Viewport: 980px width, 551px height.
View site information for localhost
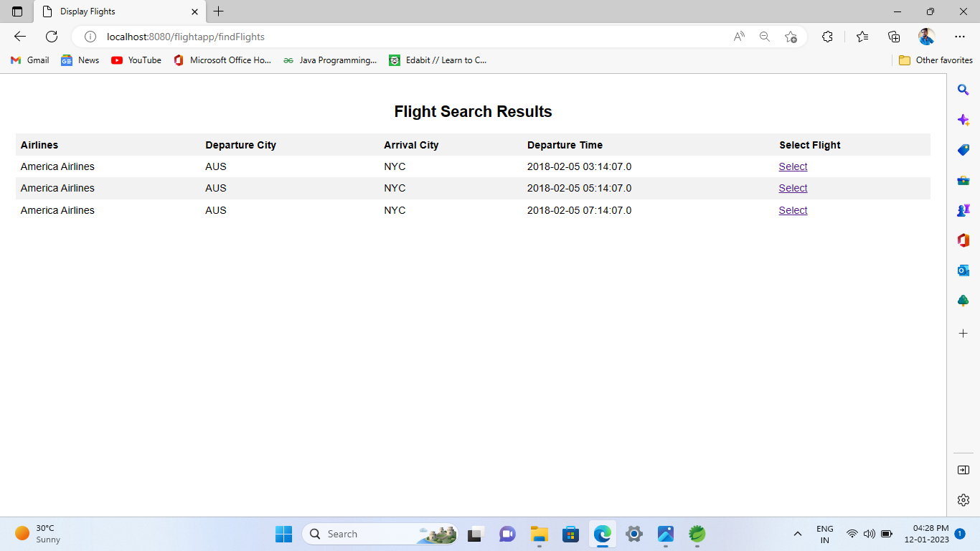90,37
